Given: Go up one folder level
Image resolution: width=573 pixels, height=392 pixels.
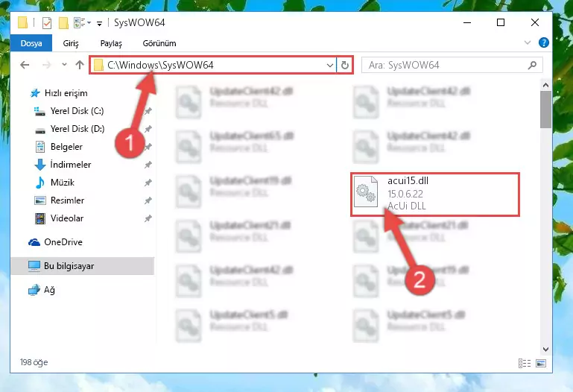Looking at the screenshot, I should 80,65.
